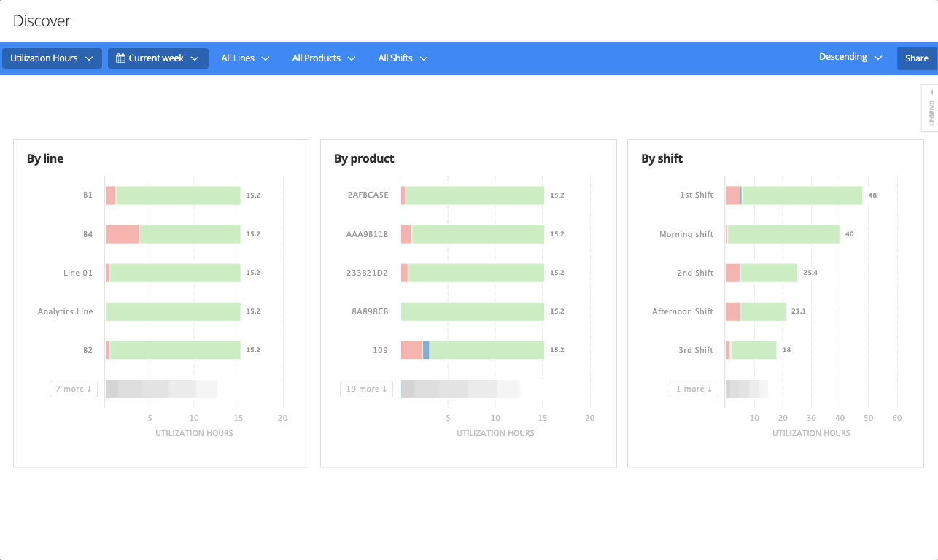Click the Discover page heading
The width and height of the screenshot is (938, 560).
(42, 20)
